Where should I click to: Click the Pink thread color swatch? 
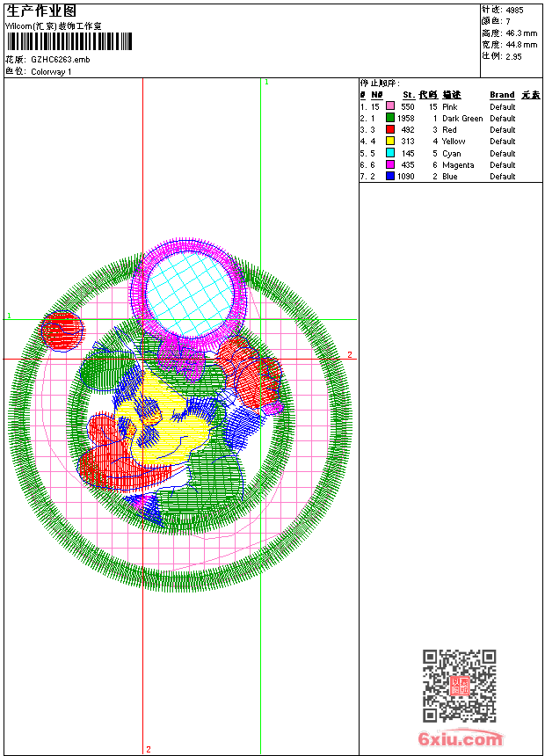[390, 106]
